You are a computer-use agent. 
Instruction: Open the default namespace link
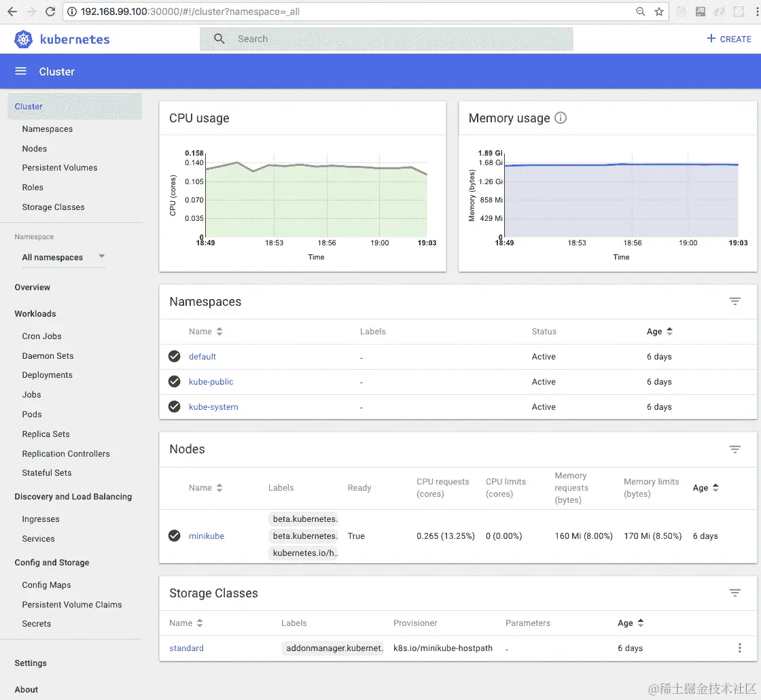(202, 356)
